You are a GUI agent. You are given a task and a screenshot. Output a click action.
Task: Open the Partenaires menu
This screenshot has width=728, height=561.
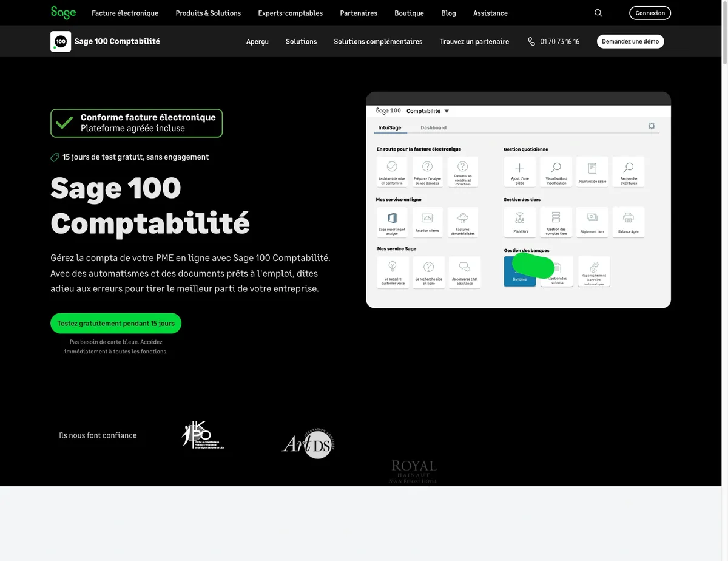click(x=359, y=13)
